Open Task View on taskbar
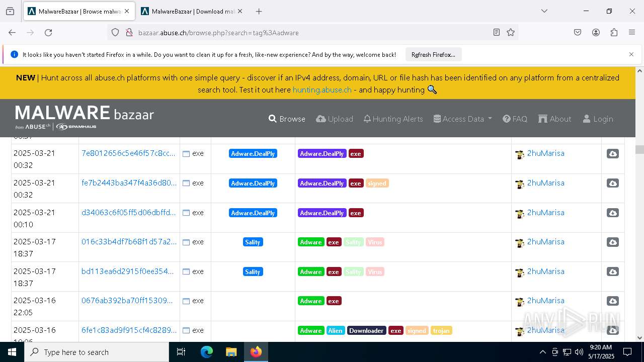The image size is (644, 362). tap(181, 352)
